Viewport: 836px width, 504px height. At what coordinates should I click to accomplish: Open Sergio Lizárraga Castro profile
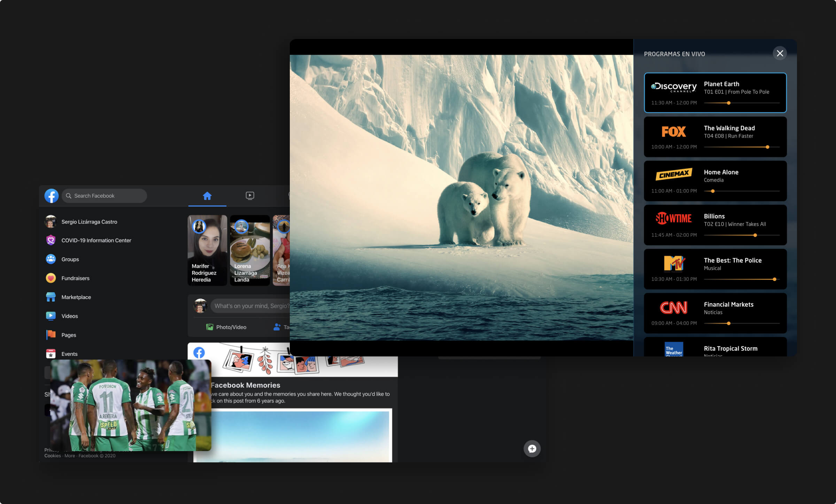89,222
